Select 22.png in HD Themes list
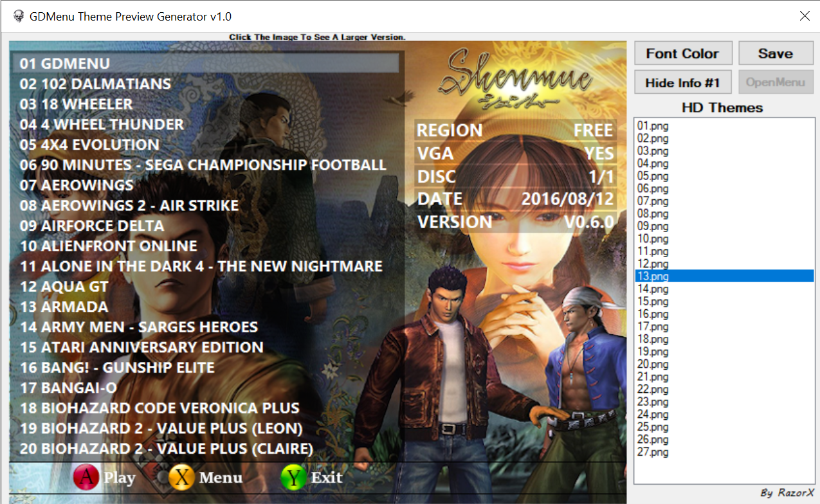The width and height of the screenshot is (820, 504). [724, 389]
